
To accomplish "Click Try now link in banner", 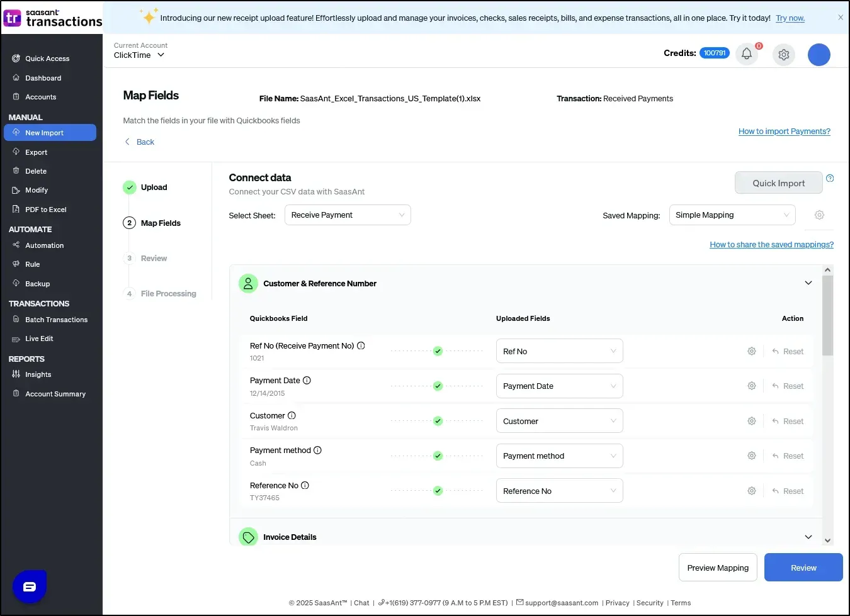I will point(790,18).
